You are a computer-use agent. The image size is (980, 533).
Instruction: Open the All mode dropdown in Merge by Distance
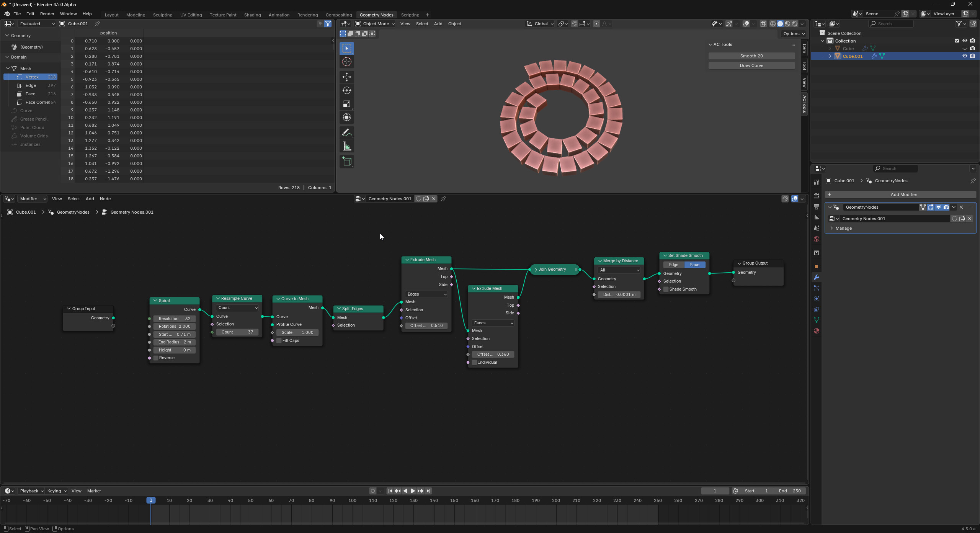[619, 270]
